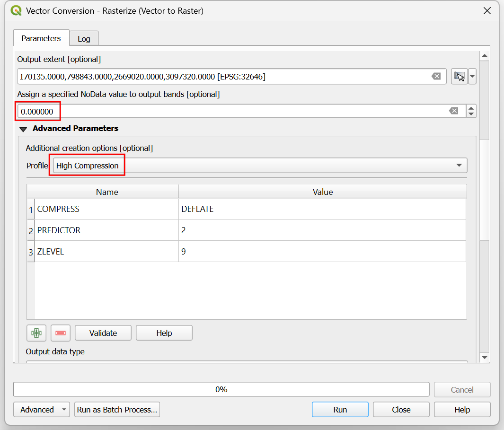The height and width of the screenshot is (430, 504).
Task: Click the Output extent text field
Action: [x=222, y=77]
